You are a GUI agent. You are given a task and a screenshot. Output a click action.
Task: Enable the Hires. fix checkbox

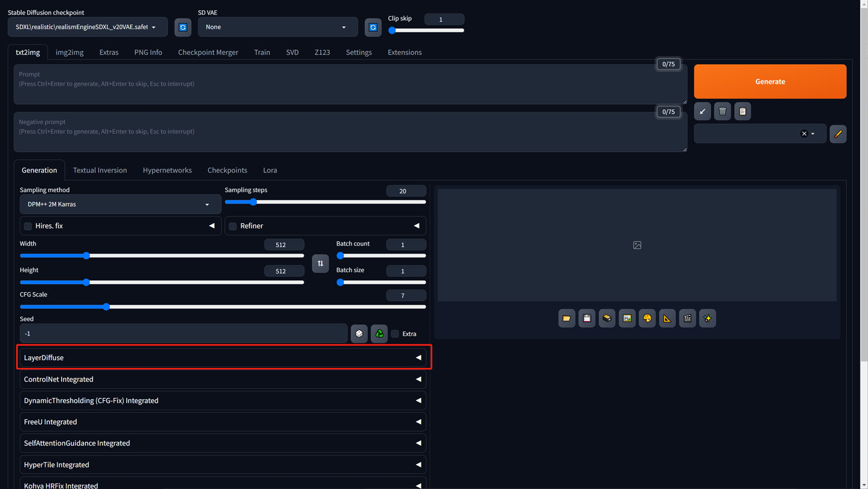point(28,226)
